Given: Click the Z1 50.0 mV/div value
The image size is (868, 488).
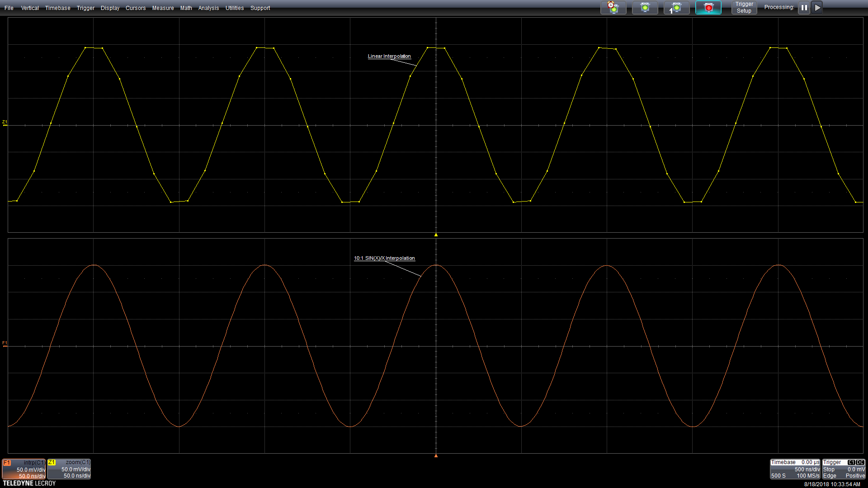Looking at the screenshot, I should [x=76, y=469].
